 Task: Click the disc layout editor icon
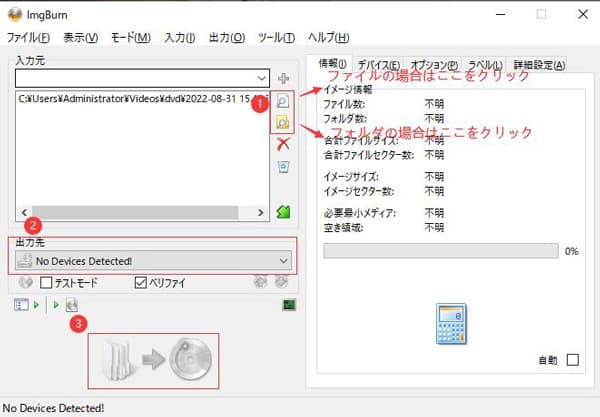(72, 305)
